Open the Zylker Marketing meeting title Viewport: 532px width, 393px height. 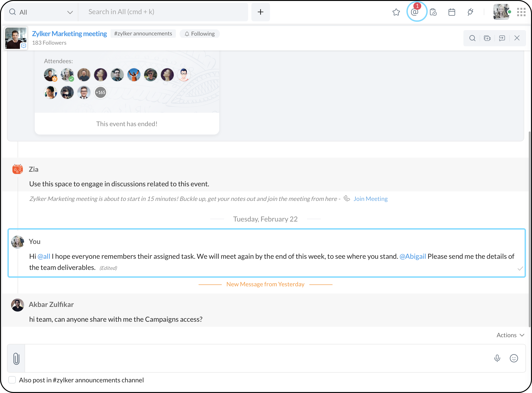click(x=69, y=34)
